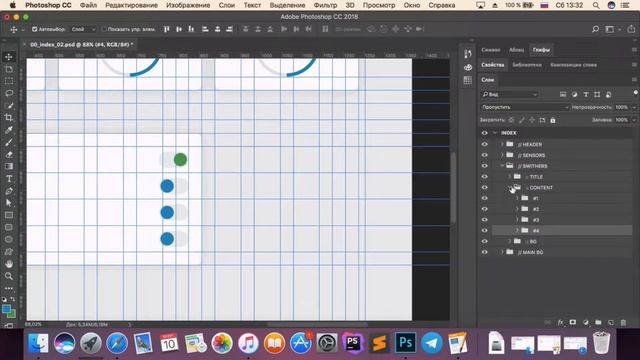Toggle visibility of :: TITLE group
This screenshot has height=360, width=640.
[x=484, y=177]
